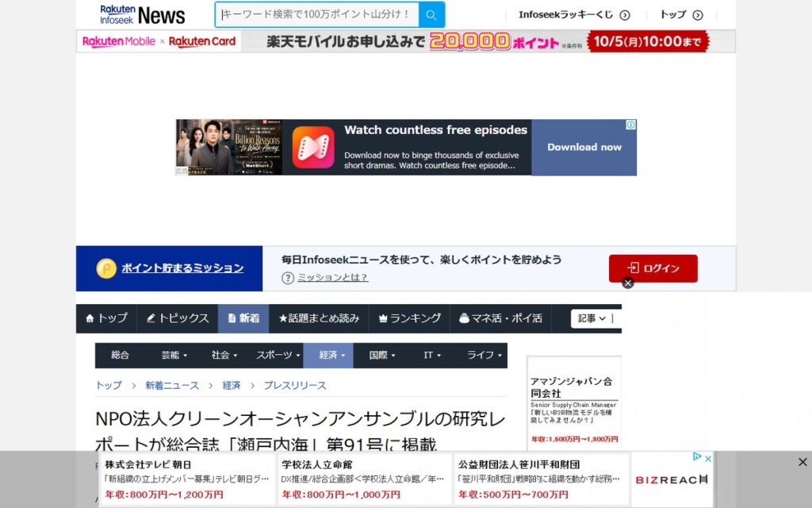Click breadcrumb 新着ニュース link
This screenshot has width=812, height=508.
172,385
